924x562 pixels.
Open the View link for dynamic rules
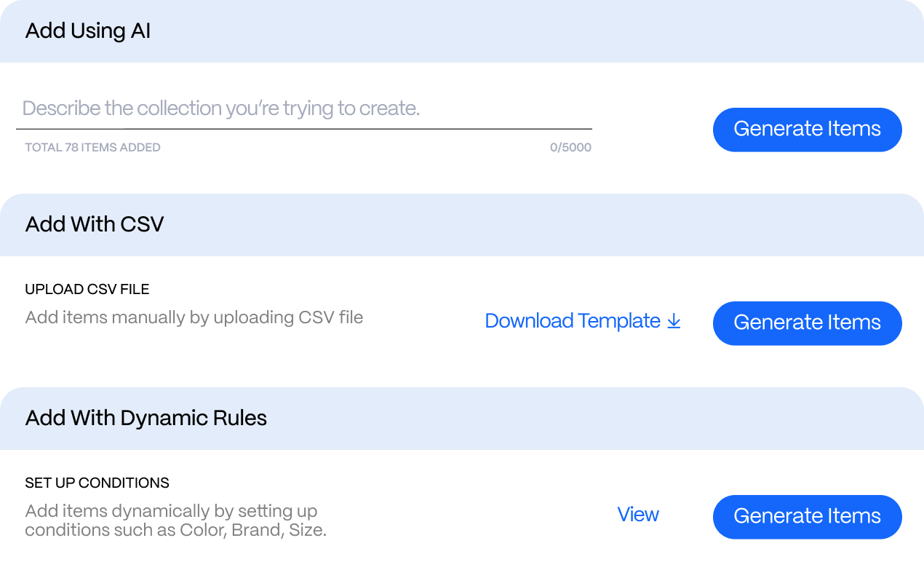(x=638, y=515)
